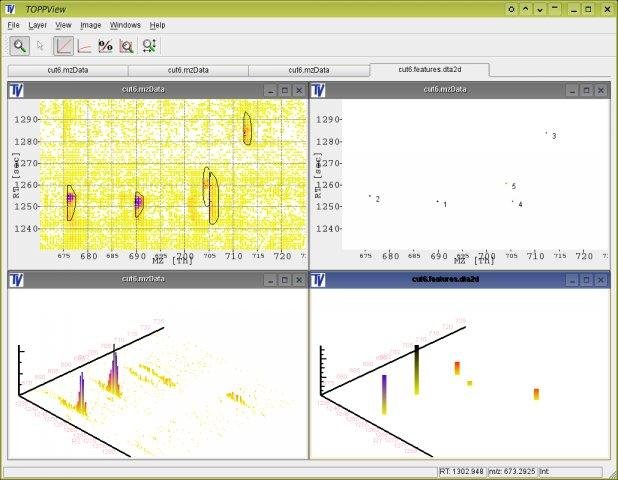Viewport: 618px width, 480px height.
Task: Close the 3D peaks mzData subwindow
Action: [x=299, y=280]
